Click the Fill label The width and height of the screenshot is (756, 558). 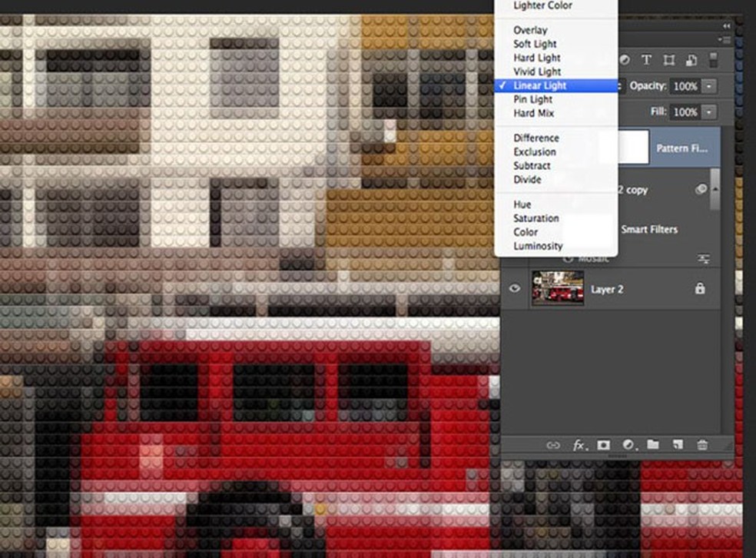click(x=658, y=111)
